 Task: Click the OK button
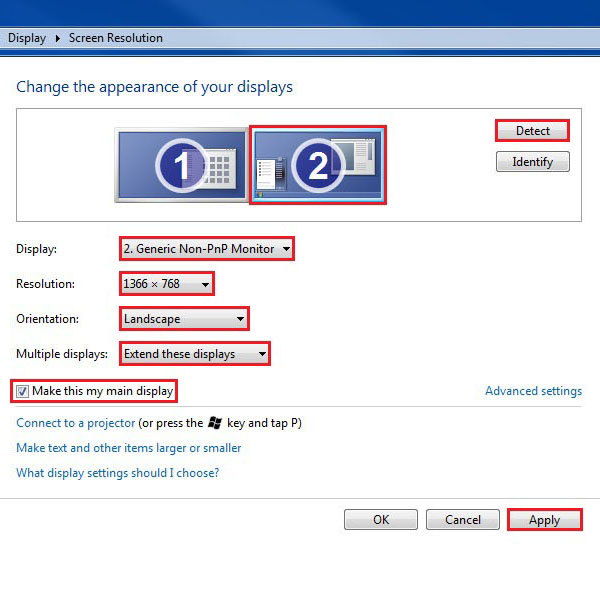click(381, 519)
